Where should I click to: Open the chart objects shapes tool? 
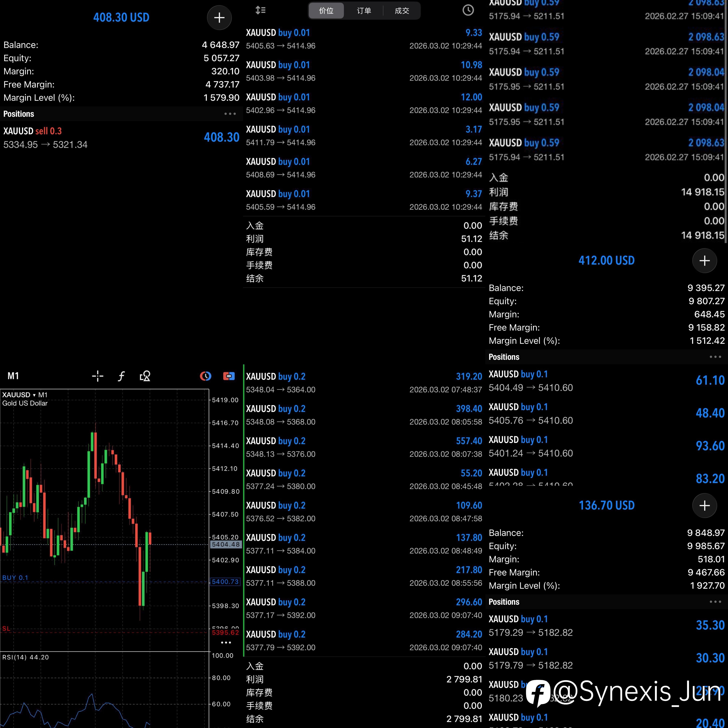145,376
